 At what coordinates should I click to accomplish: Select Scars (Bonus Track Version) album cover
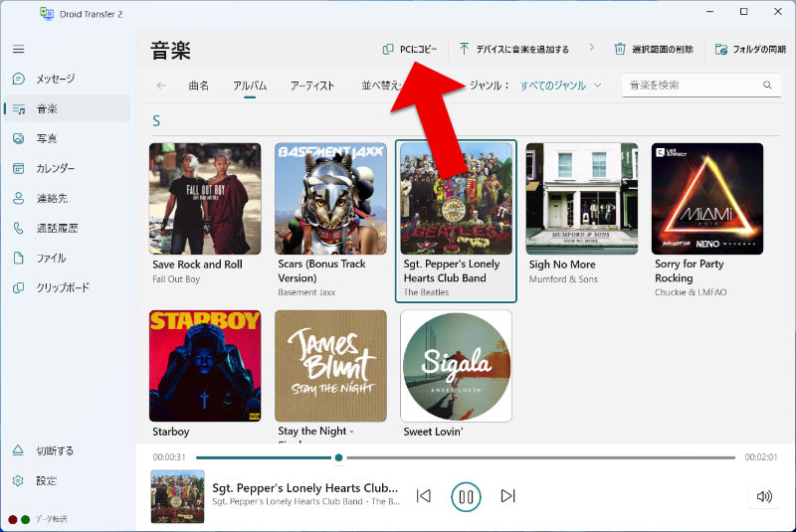(330, 199)
